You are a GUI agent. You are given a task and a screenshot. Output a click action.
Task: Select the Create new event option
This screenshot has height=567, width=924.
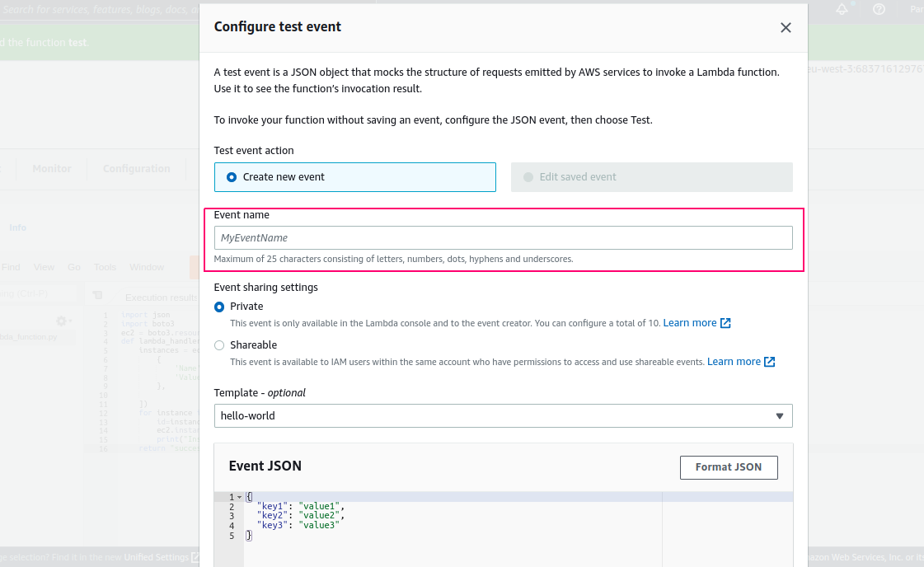[354, 177]
